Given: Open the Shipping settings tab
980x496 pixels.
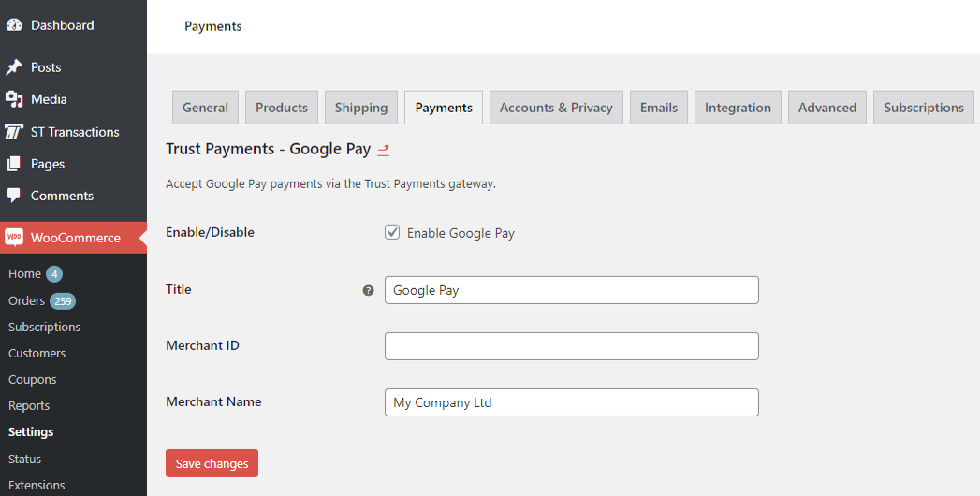Looking at the screenshot, I should 361,108.
